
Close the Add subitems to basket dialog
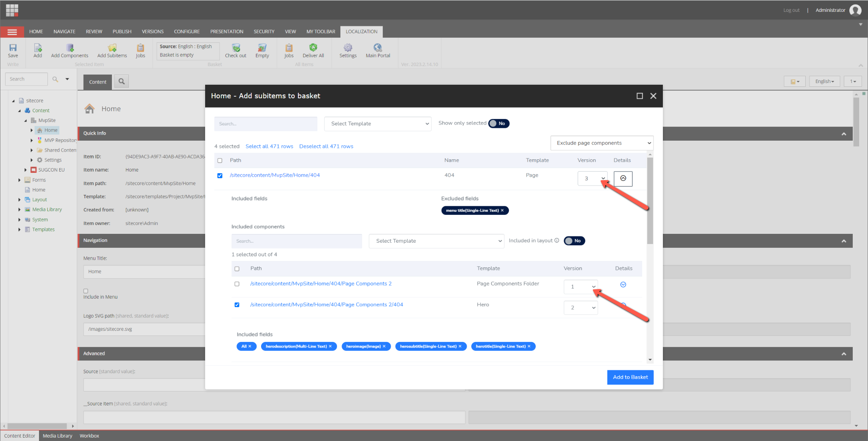coord(653,96)
